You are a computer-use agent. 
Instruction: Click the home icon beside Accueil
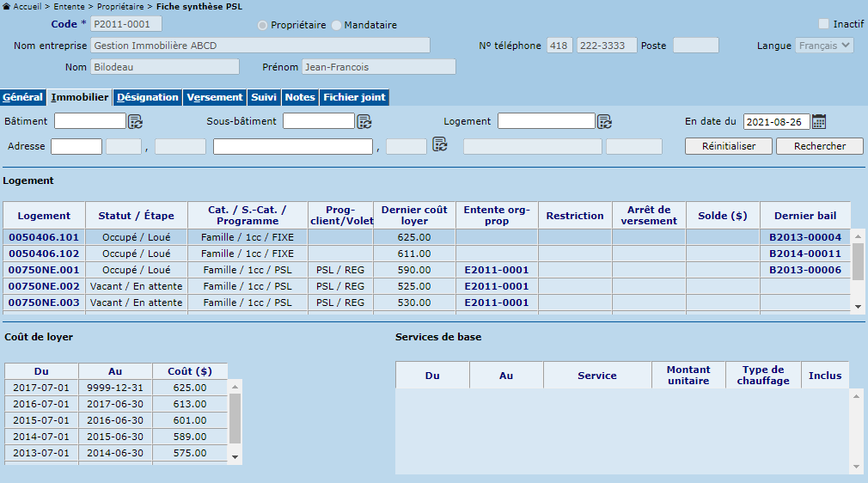coord(7,6)
